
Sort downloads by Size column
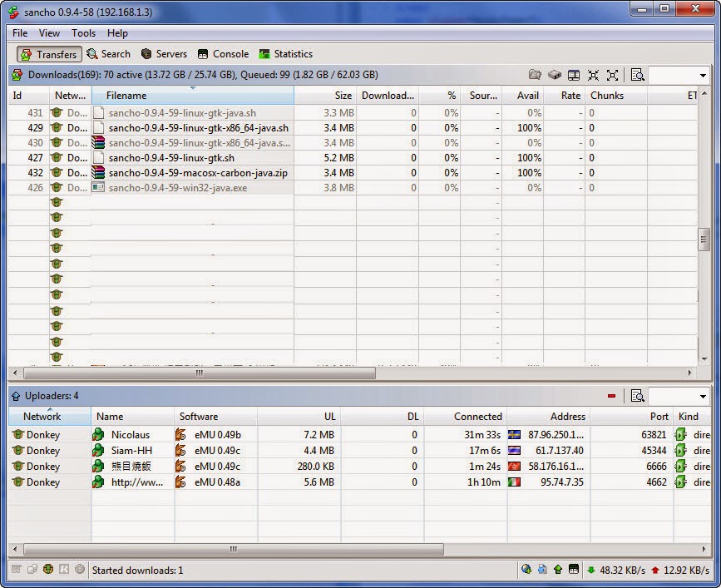click(325, 95)
